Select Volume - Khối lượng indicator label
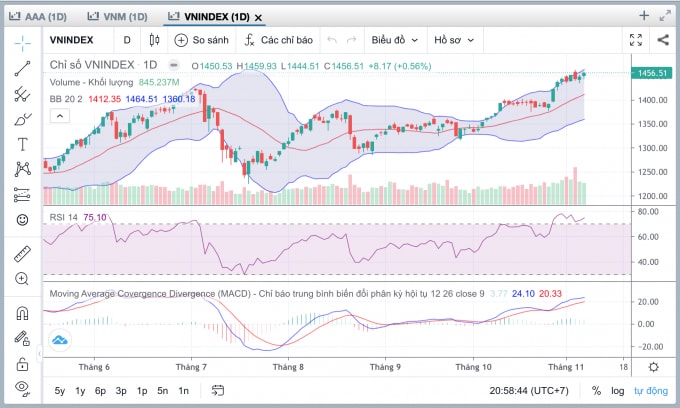Viewport: 680px width, 408px height. point(91,82)
